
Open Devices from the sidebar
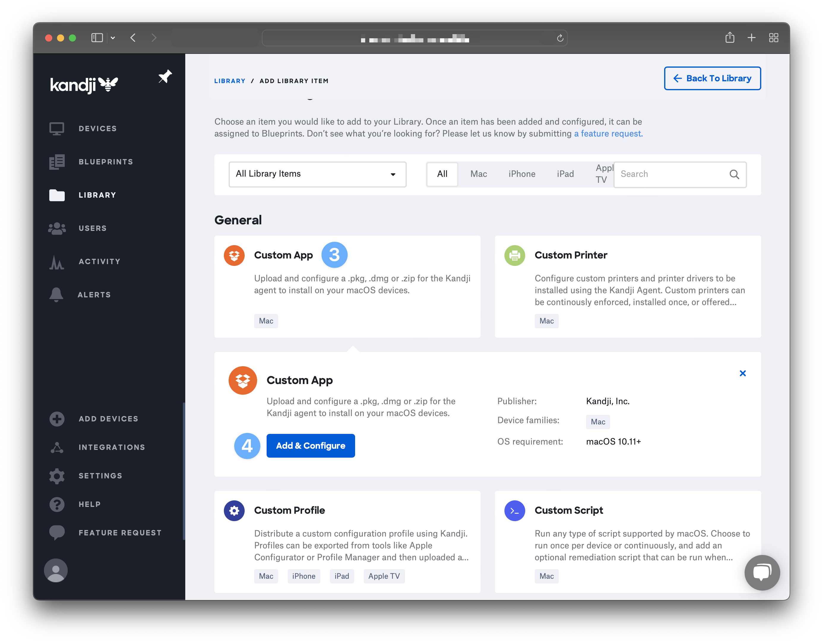click(x=97, y=129)
